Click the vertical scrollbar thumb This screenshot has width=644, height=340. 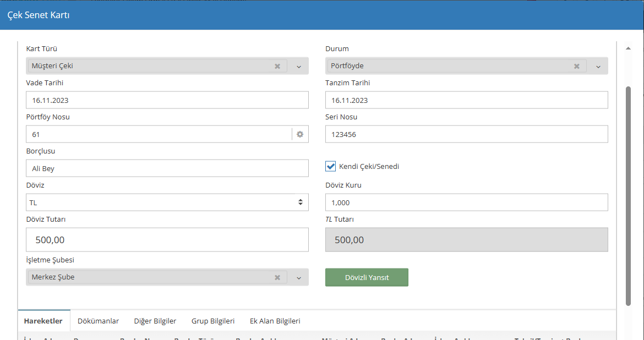point(628,195)
